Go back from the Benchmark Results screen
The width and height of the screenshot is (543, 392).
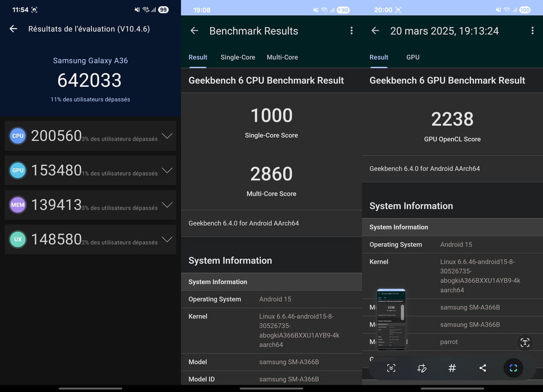coord(194,31)
